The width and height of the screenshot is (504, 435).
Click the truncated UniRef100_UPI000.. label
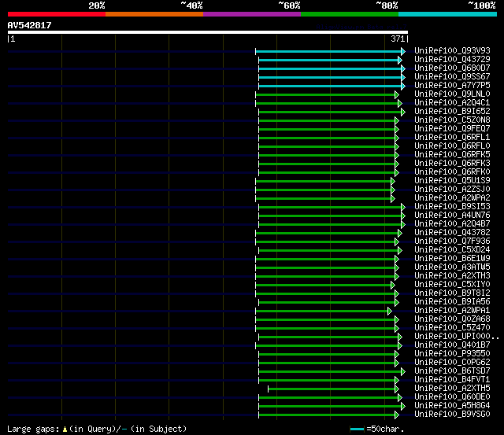tap(457, 337)
